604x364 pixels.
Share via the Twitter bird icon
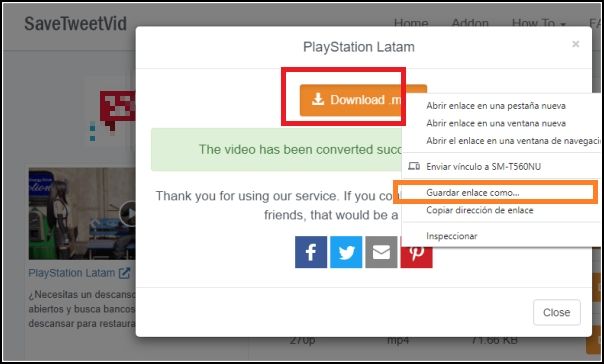click(x=346, y=252)
